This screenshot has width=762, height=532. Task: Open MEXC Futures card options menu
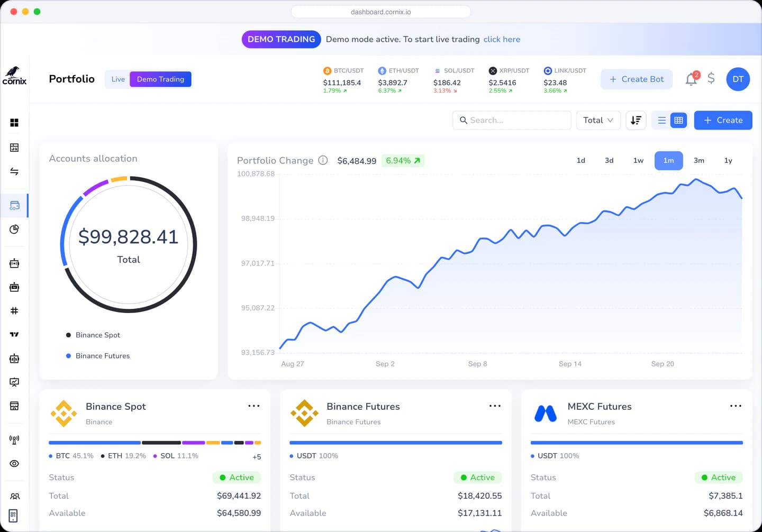[736, 406]
